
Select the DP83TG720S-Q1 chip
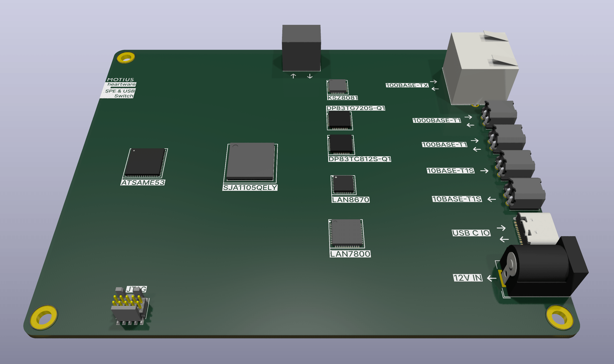(x=339, y=119)
